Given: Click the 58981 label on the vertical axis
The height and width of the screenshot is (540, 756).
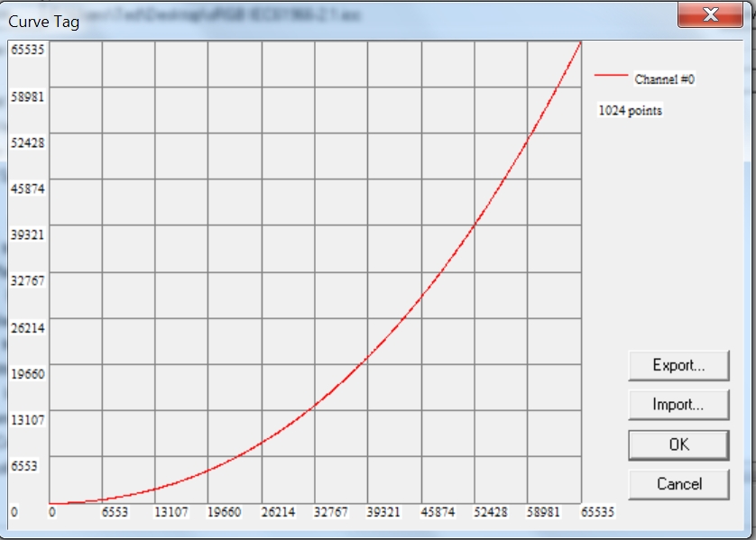Looking at the screenshot, I should coord(27,96).
